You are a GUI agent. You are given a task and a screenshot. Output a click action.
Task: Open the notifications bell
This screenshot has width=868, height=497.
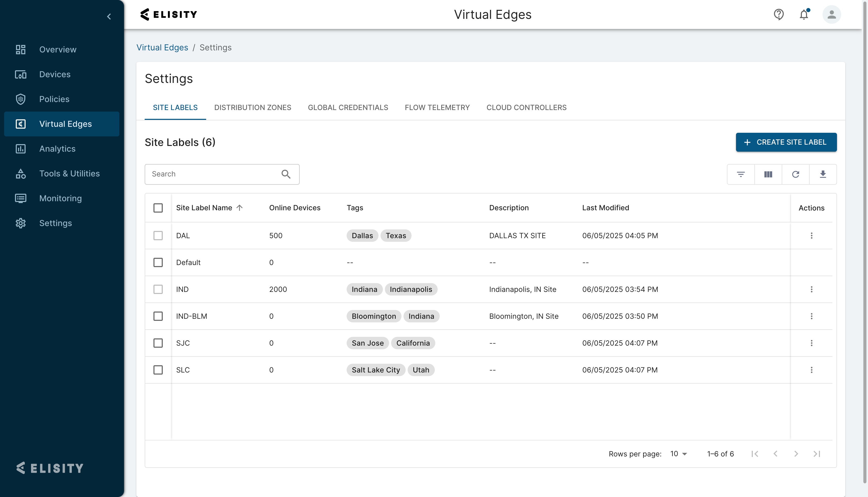tap(804, 15)
